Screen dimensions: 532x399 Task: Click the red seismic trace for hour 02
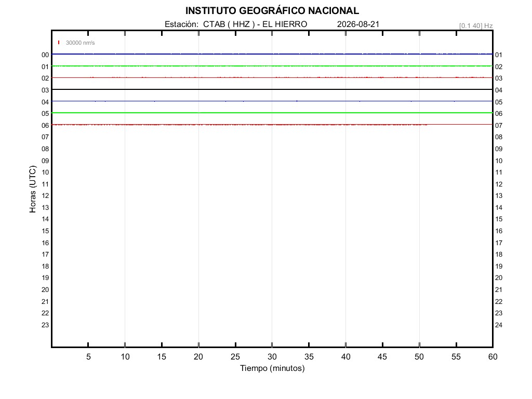272,78
